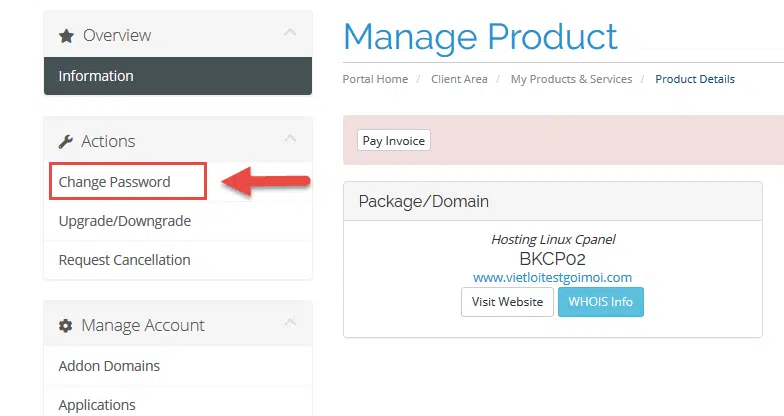The image size is (784, 416).
Task: Click the BKCP02 package name
Action: [552, 259]
